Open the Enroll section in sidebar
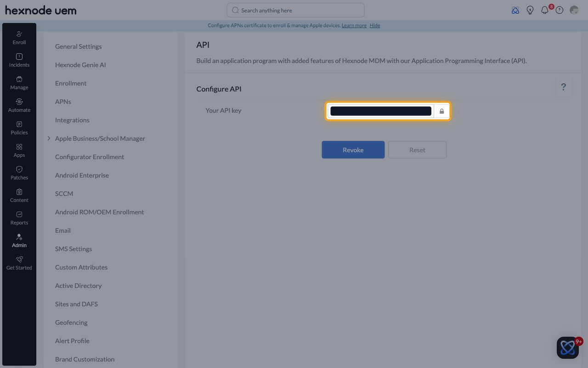Screen dimensions: 588x368 click(19, 38)
